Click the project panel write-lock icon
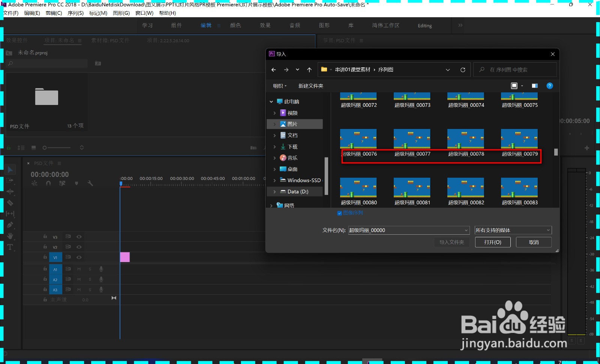The height and width of the screenshot is (364, 600). 9,148
